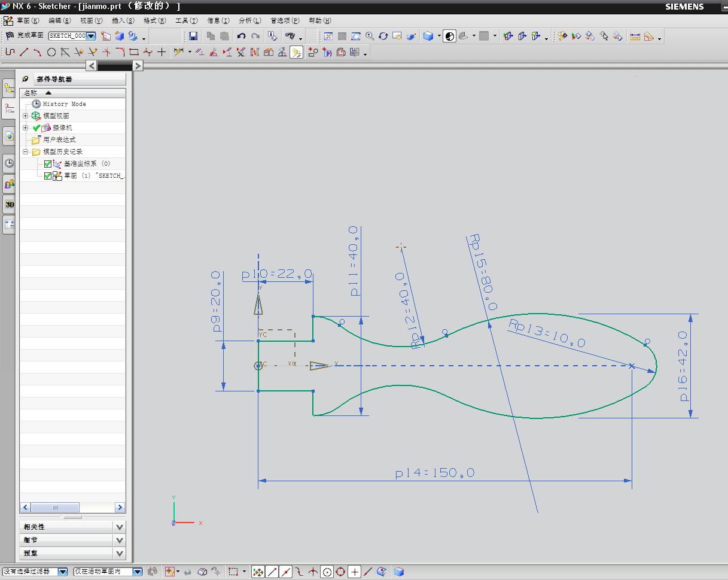Screen dimensions: 728x580
Task: Activate the Fillet curve tool
Action: click(120, 53)
